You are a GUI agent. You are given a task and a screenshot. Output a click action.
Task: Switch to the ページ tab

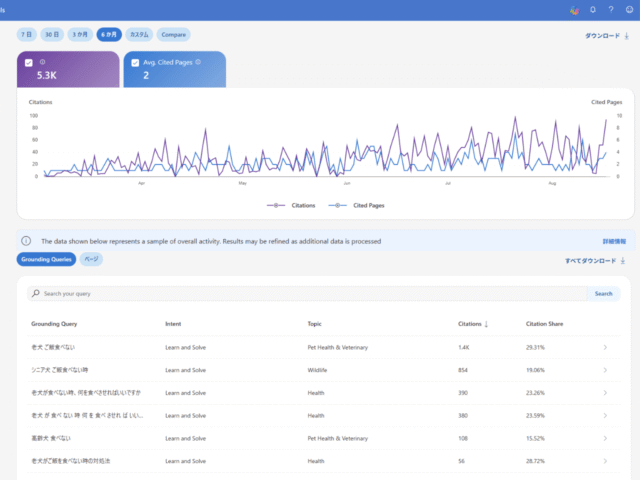click(x=91, y=259)
